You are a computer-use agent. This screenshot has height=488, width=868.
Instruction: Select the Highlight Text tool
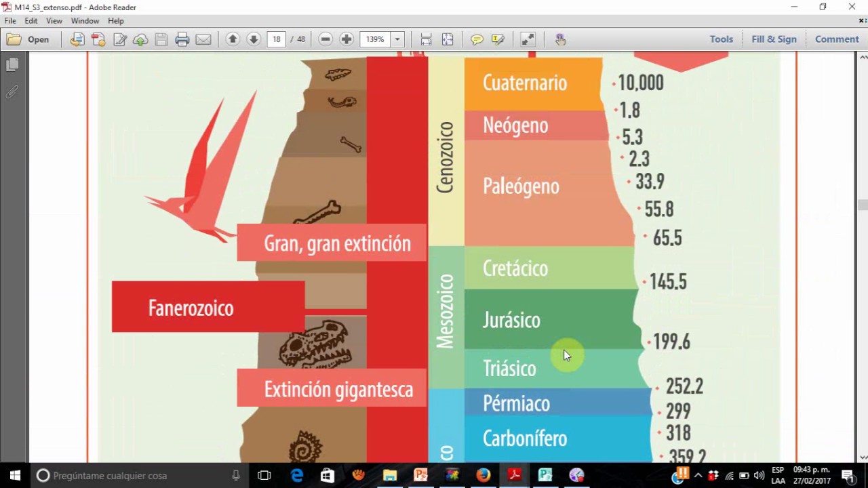pos(498,39)
